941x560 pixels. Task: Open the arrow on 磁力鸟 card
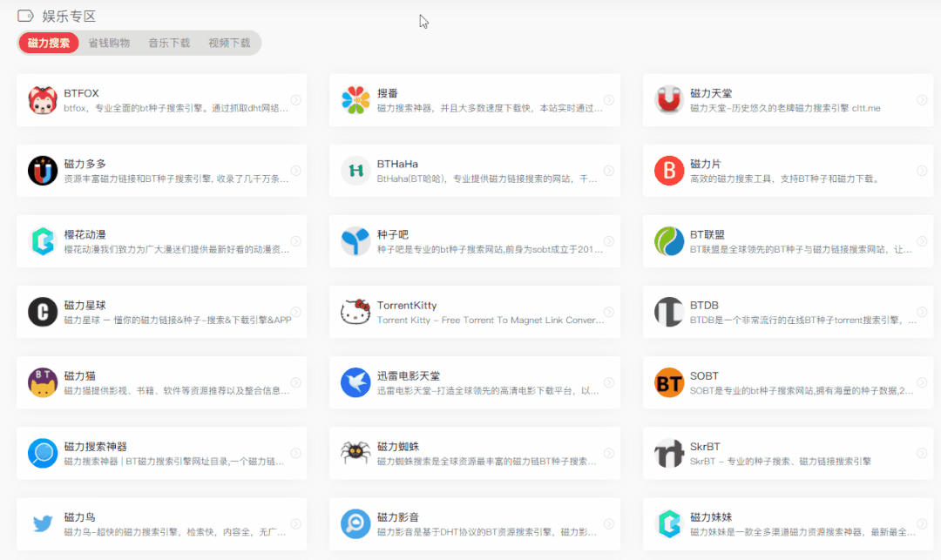(x=296, y=524)
